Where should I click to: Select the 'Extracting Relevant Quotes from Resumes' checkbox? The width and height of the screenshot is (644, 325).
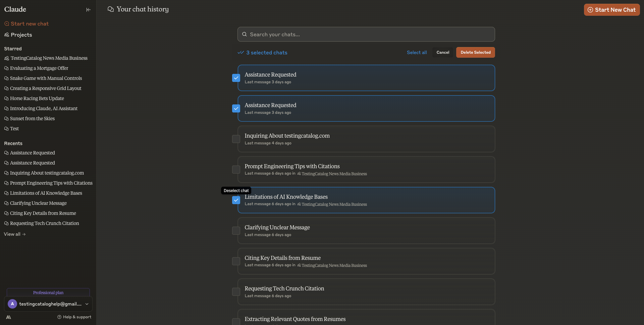coord(236,322)
